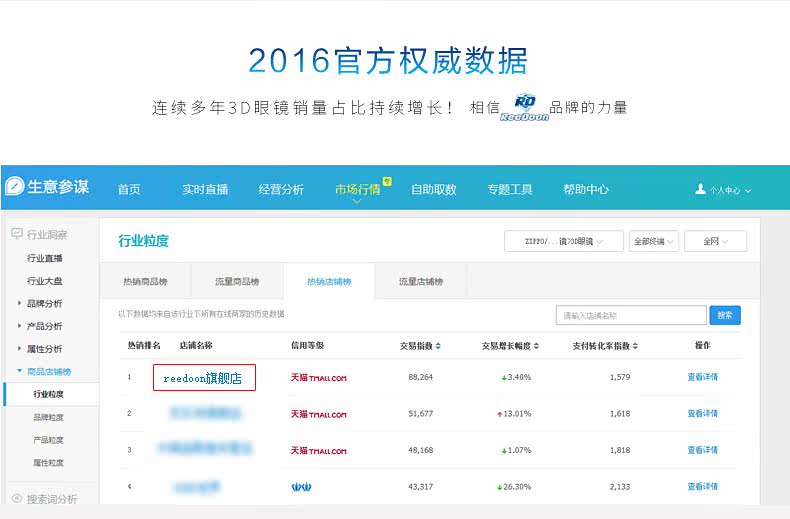Viewport: 790px width, 519px height.
Task: Click 查看详情 for rank 2 store
Action: pyautogui.click(x=703, y=414)
